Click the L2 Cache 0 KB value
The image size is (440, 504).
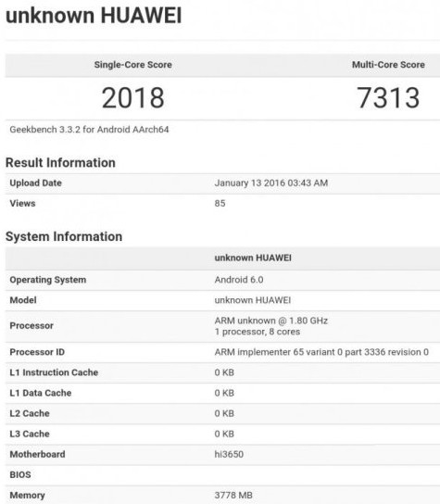tap(224, 413)
